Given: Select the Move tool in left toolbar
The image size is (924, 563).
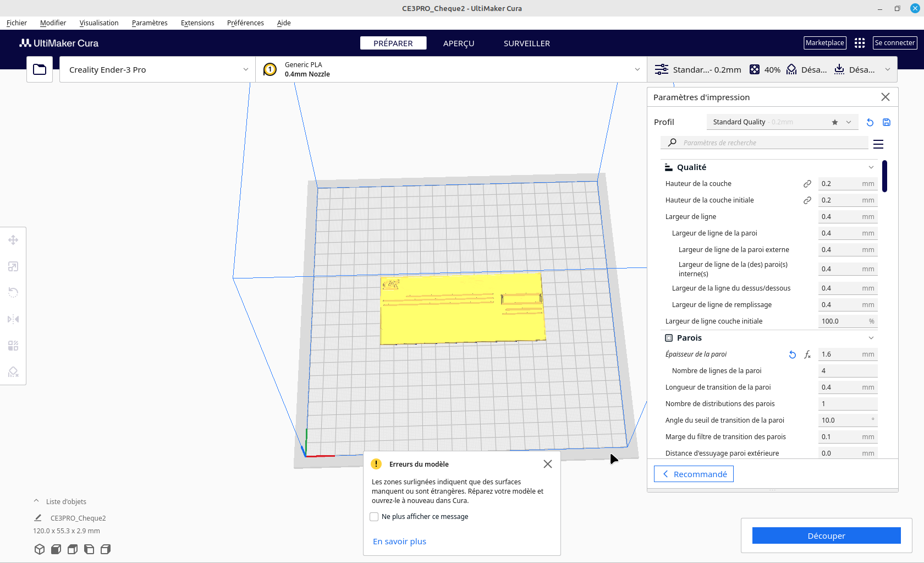Looking at the screenshot, I should tap(13, 240).
